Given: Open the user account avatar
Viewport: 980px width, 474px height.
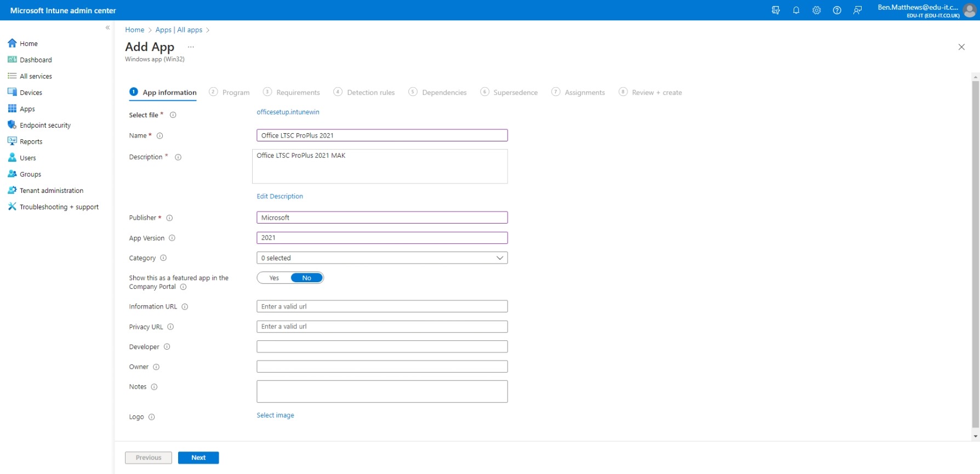Looking at the screenshot, I should tap(970, 10).
